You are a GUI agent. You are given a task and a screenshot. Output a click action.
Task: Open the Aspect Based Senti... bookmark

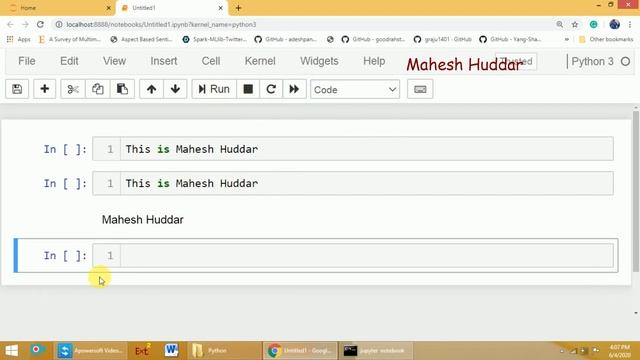(141, 39)
